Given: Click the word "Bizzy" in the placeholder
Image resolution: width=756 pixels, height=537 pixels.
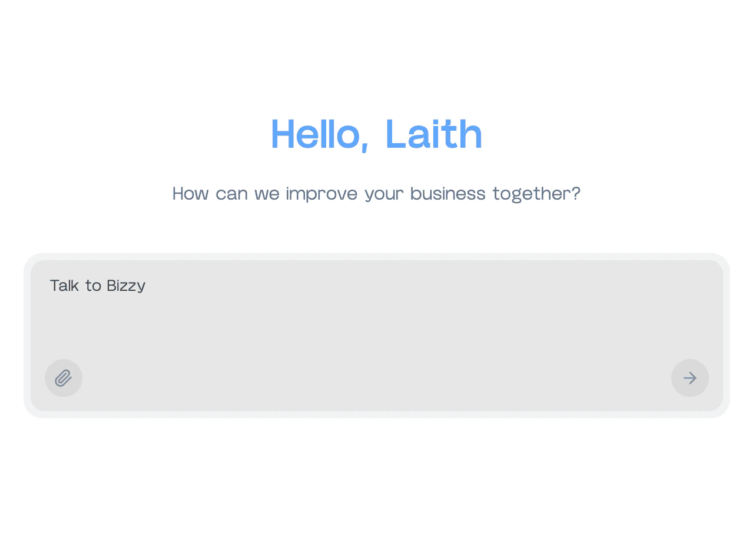Looking at the screenshot, I should (x=126, y=286).
